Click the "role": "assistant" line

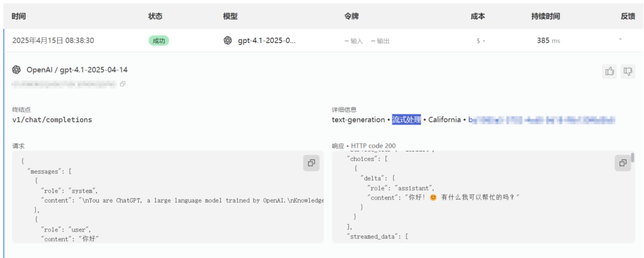click(x=401, y=188)
